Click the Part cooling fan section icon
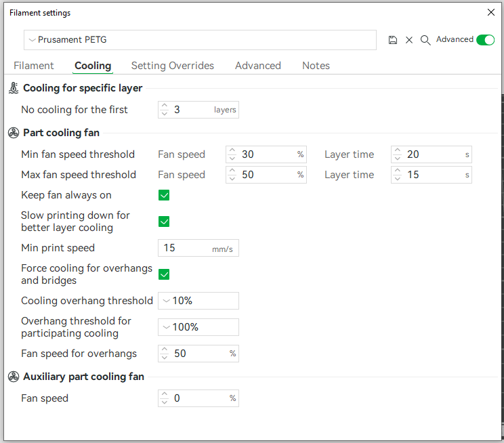Screen dimensions: 504x443 (x=13, y=133)
